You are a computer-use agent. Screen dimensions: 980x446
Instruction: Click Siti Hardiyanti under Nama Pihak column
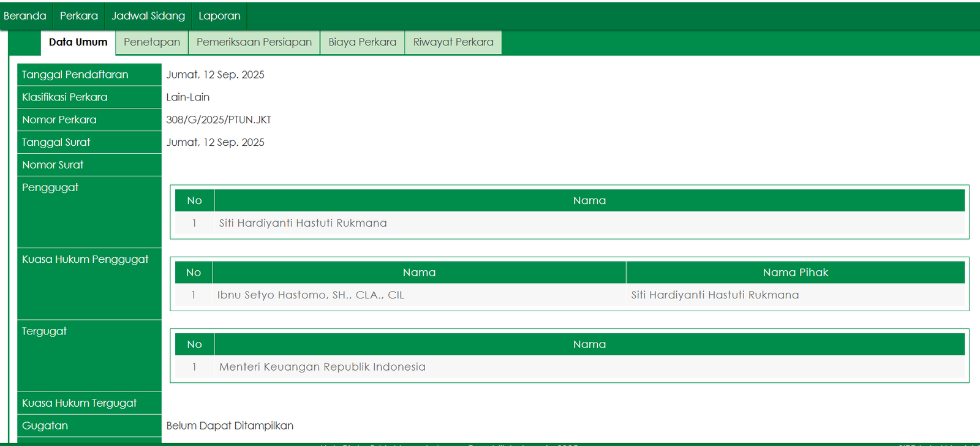coord(715,295)
